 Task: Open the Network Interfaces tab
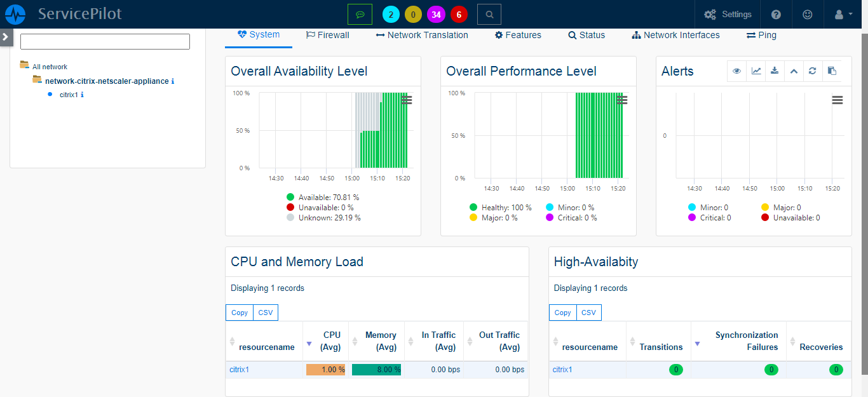tap(675, 35)
